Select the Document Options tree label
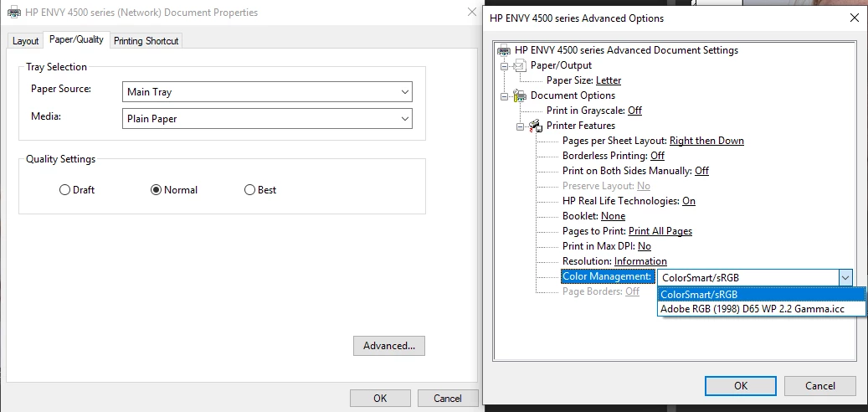The image size is (868, 412). pyautogui.click(x=573, y=95)
